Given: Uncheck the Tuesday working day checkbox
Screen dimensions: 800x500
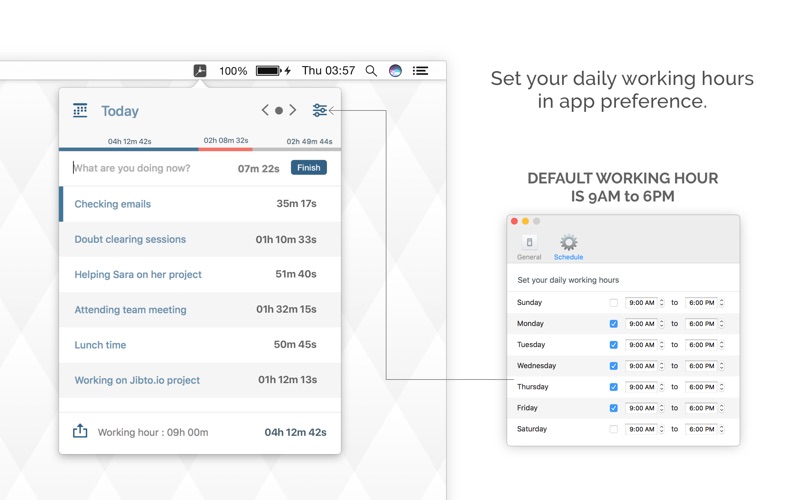Looking at the screenshot, I should [613, 345].
